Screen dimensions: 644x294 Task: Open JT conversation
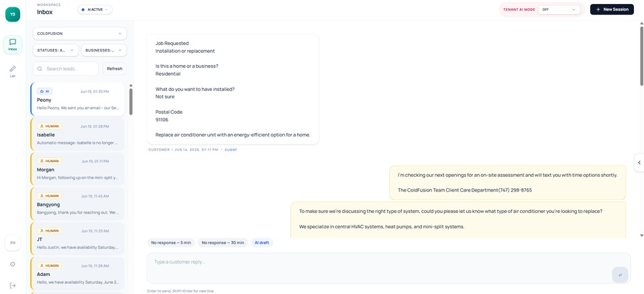point(77,239)
